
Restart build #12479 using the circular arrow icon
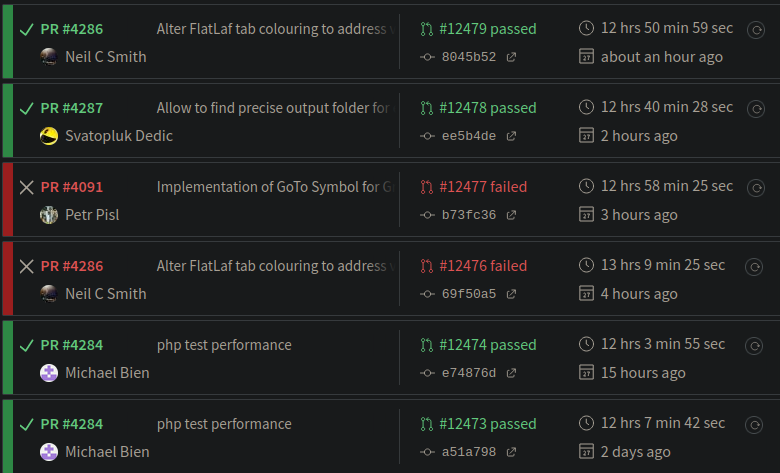click(x=756, y=30)
